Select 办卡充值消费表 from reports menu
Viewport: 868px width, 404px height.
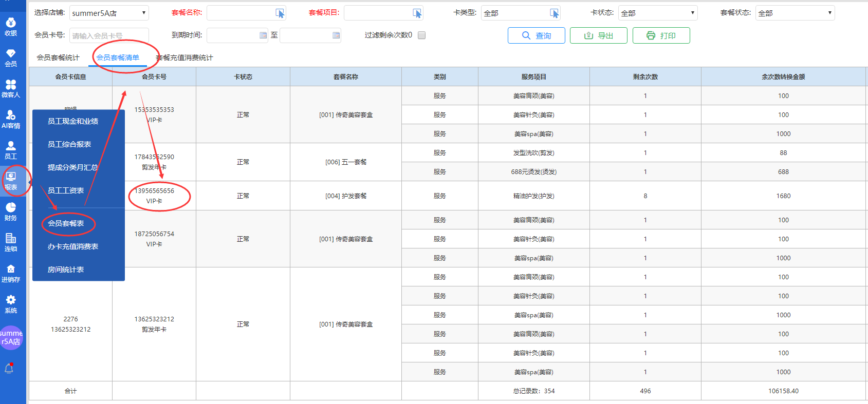(x=73, y=246)
